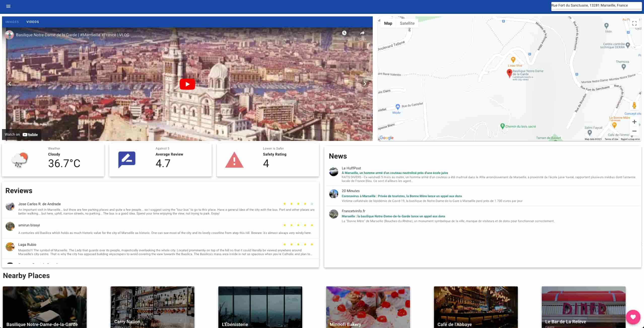The image size is (644, 328).
Task: Click the 20 Minutes news thumbnail
Action: coord(333,194)
